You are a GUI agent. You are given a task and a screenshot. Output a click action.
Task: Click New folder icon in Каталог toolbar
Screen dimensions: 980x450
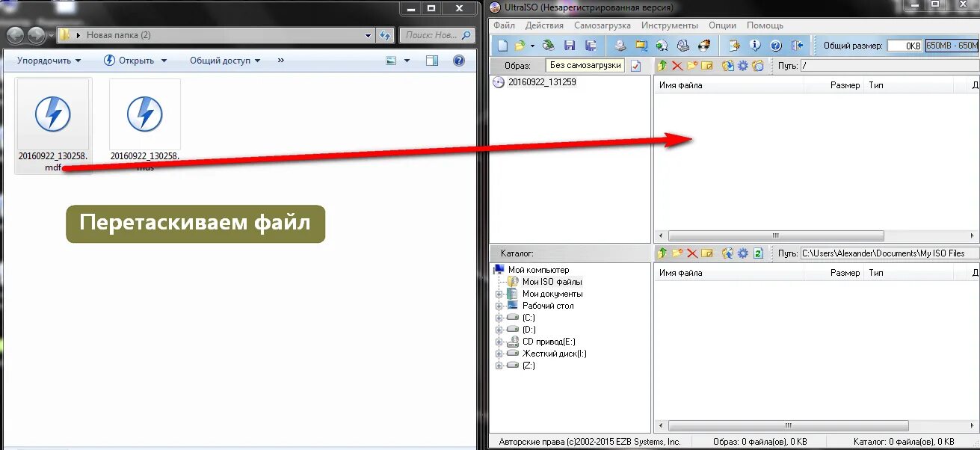click(x=677, y=253)
